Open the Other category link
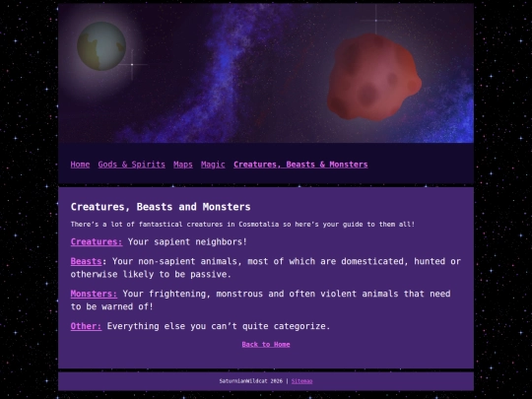Screen dimensions: 532x399 click(86, 326)
